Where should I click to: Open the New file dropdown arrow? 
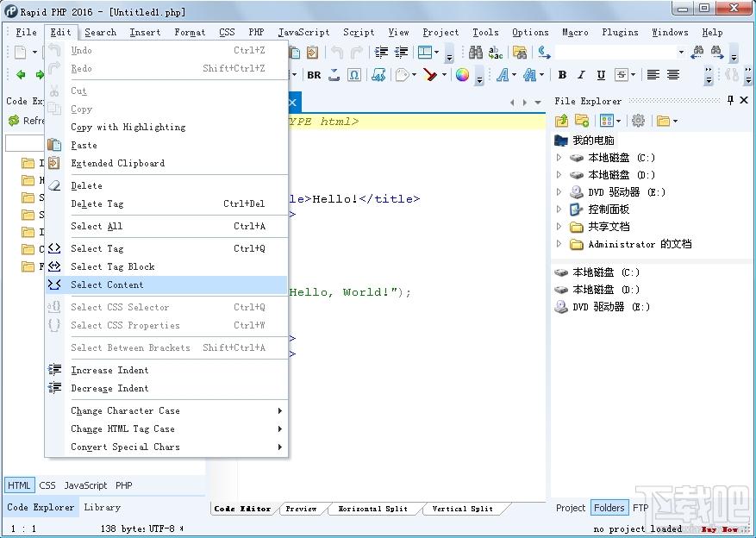tap(34, 52)
